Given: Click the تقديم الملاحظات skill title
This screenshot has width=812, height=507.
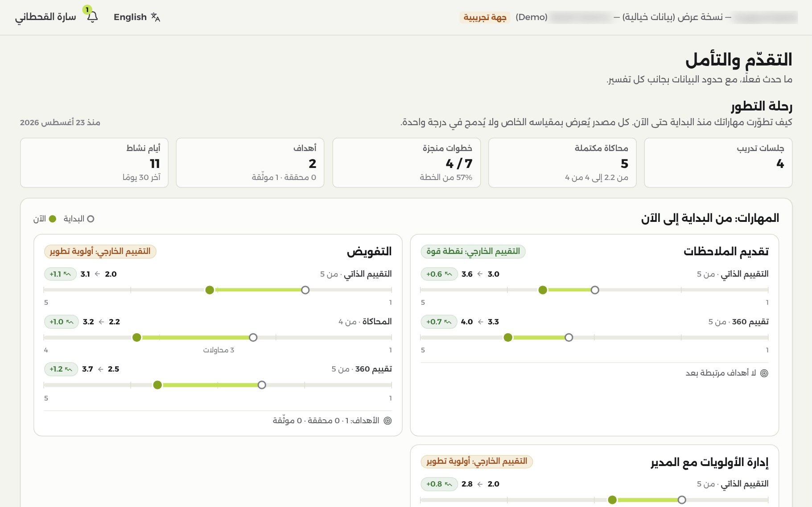Looking at the screenshot, I should click(x=726, y=251).
